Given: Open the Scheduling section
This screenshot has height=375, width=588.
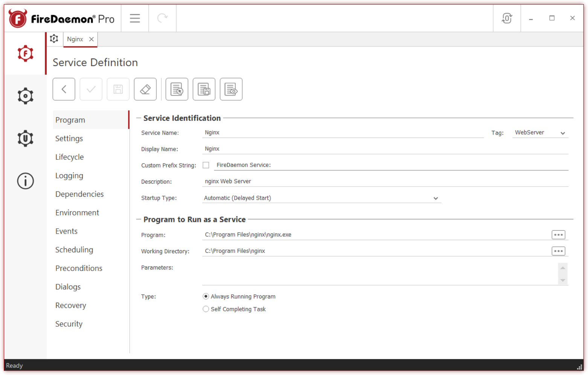Looking at the screenshot, I should 90,249.
